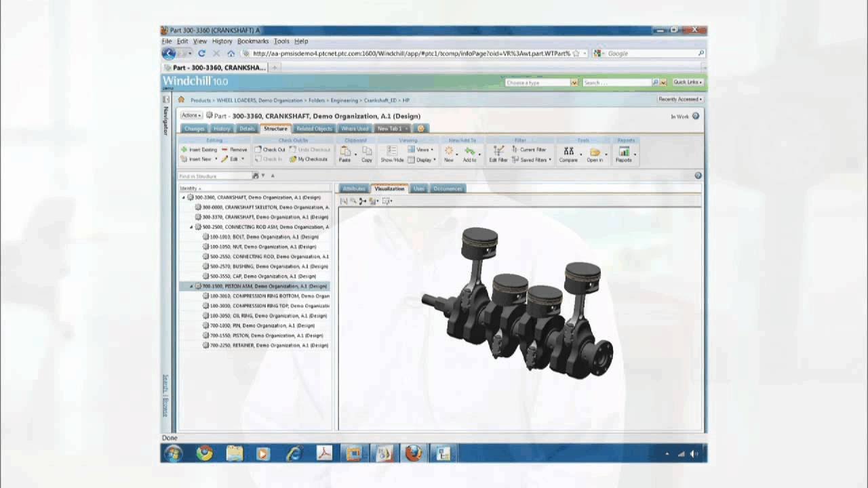The height and width of the screenshot is (488, 868).
Task: Click the Windchill Search field
Action: [616, 82]
